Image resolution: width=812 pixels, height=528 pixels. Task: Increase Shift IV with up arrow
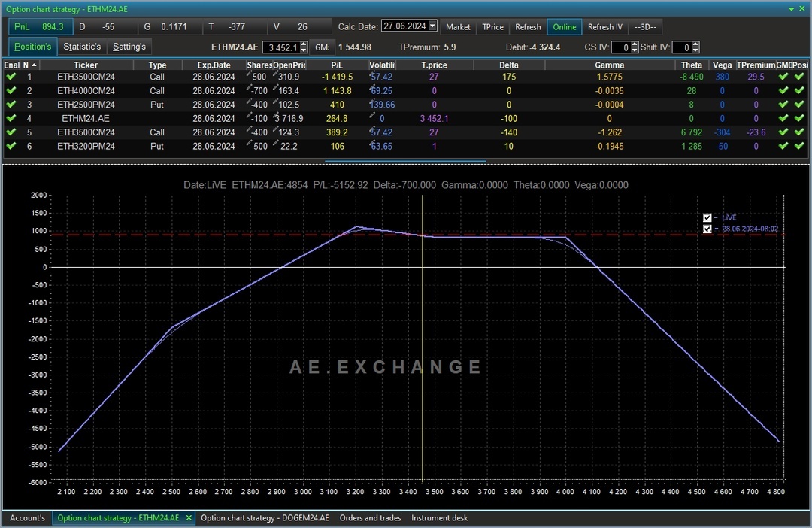pos(696,44)
